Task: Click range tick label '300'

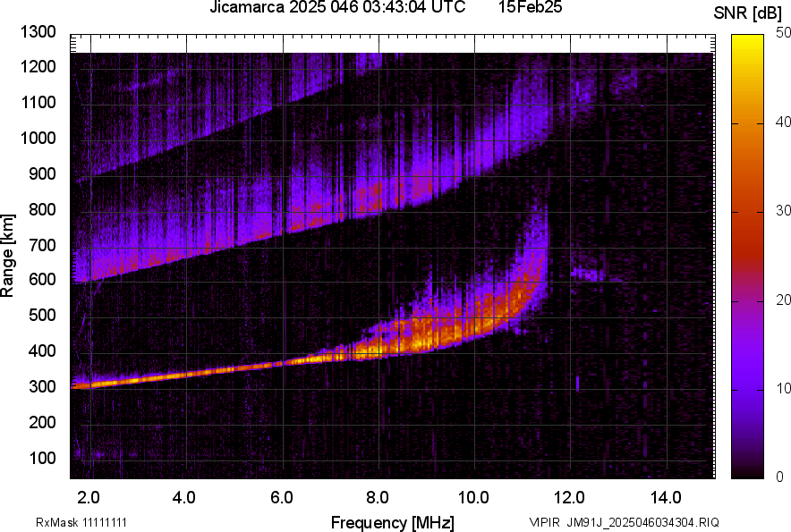Action: tap(42, 387)
